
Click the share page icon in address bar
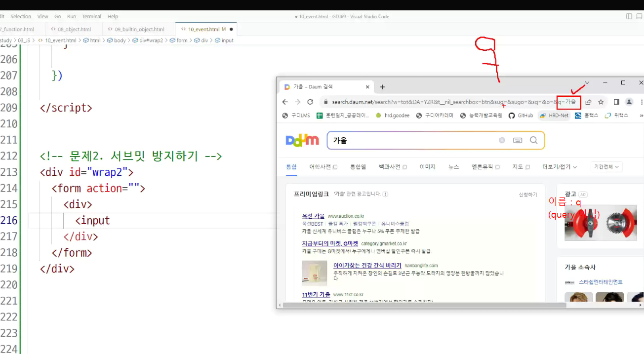point(588,102)
